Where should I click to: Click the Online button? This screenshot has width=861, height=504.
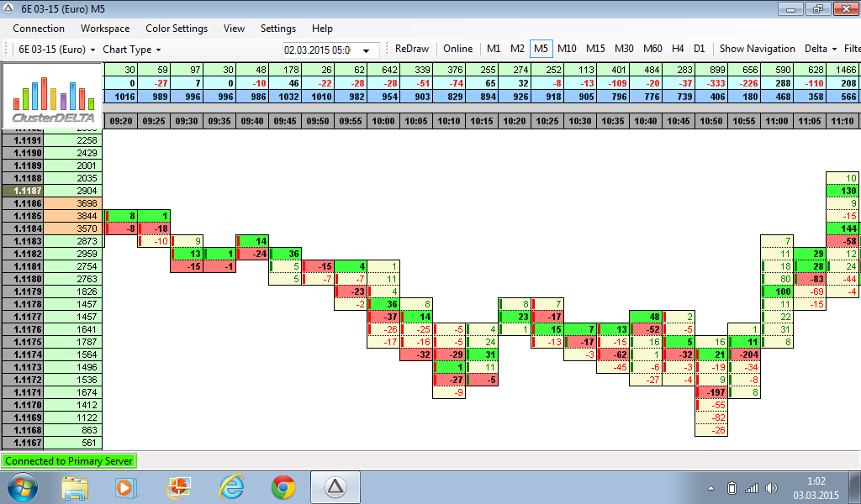pyautogui.click(x=458, y=49)
